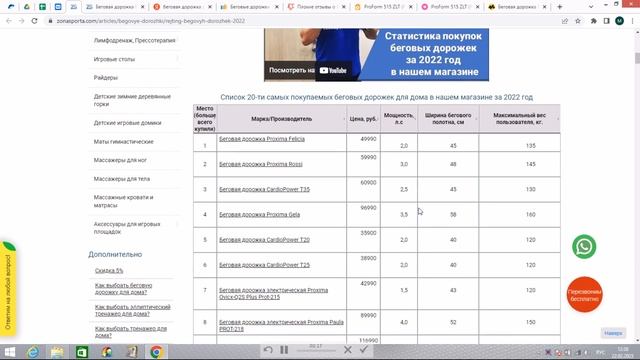Click the red callback request button
Image resolution: width=640 pixels, height=360 pixels.
pyautogui.click(x=584, y=294)
